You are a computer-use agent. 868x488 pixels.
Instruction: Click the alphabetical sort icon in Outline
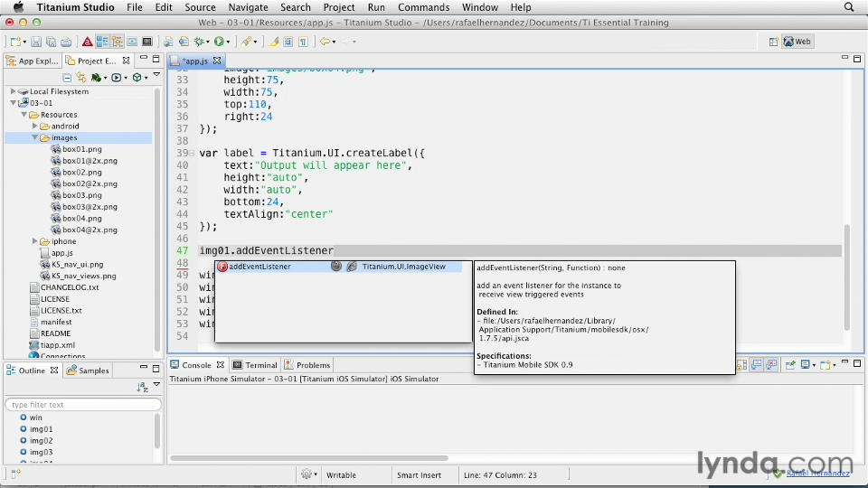point(142,388)
